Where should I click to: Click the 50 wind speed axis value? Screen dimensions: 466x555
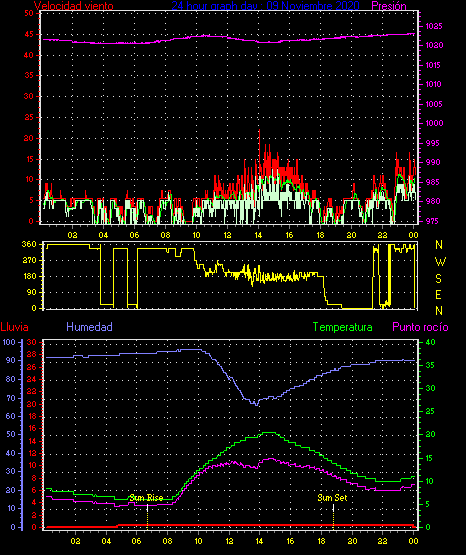point(29,13)
